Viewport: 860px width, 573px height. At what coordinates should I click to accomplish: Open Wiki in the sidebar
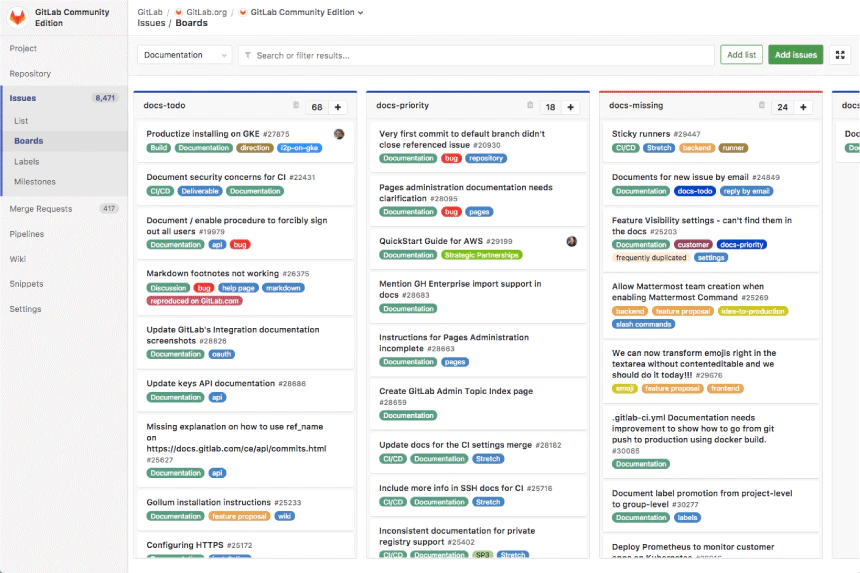[x=18, y=259]
